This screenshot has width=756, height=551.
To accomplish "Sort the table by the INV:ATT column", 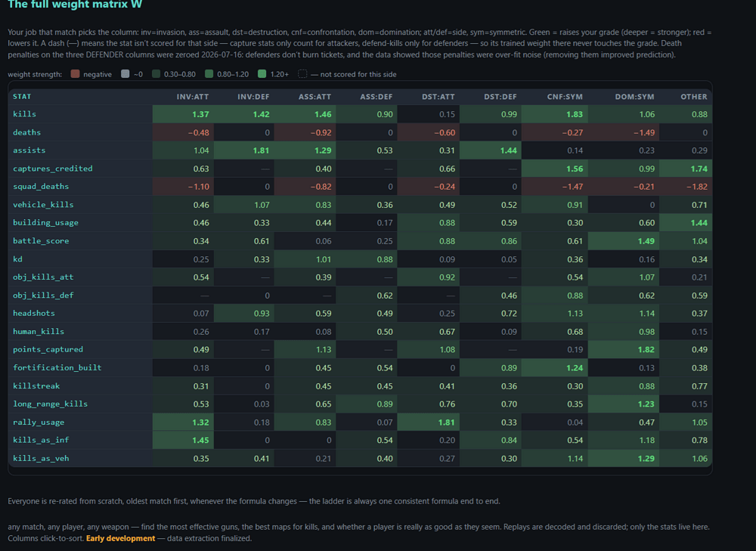I will pos(192,97).
